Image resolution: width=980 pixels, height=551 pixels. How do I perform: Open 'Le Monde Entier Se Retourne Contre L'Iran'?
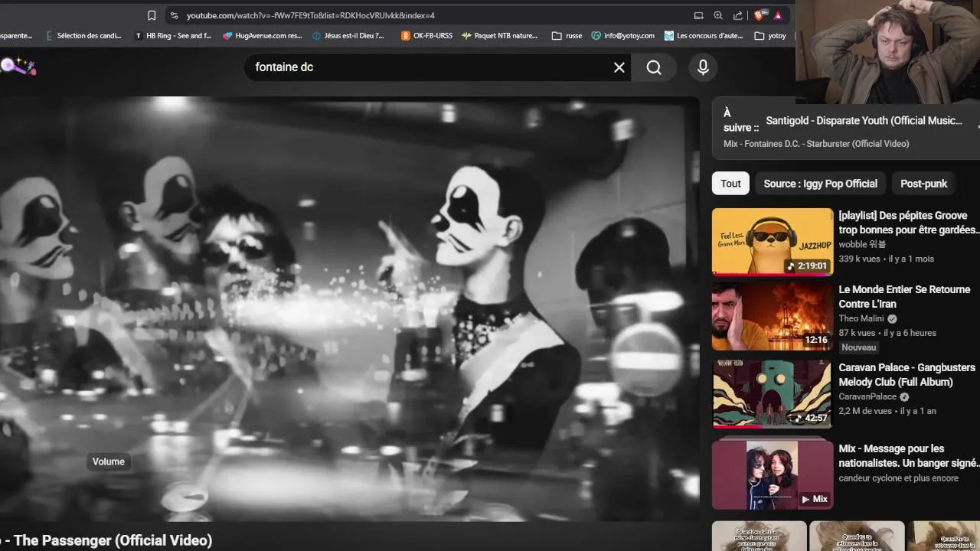tap(904, 297)
